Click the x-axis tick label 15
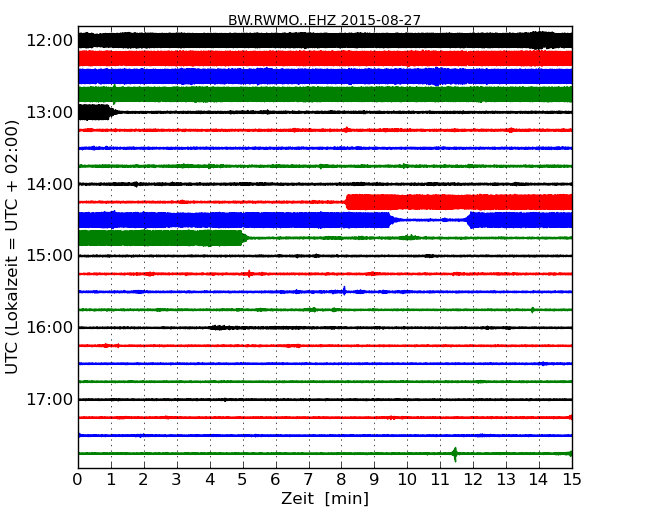The height and width of the screenshot is (520, 650). click(x=572, y=480)
